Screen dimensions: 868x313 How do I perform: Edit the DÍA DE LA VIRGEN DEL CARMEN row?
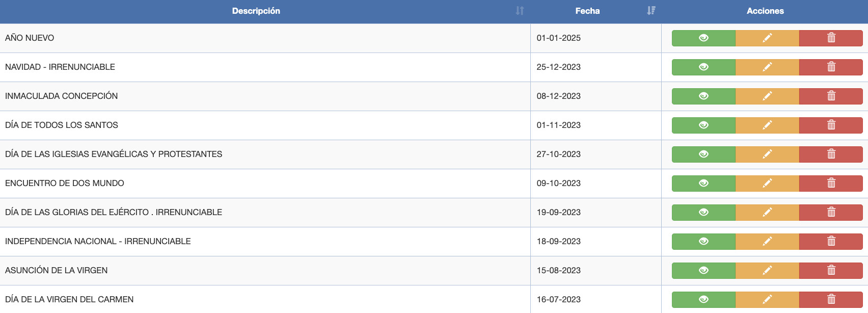(767, 300)
